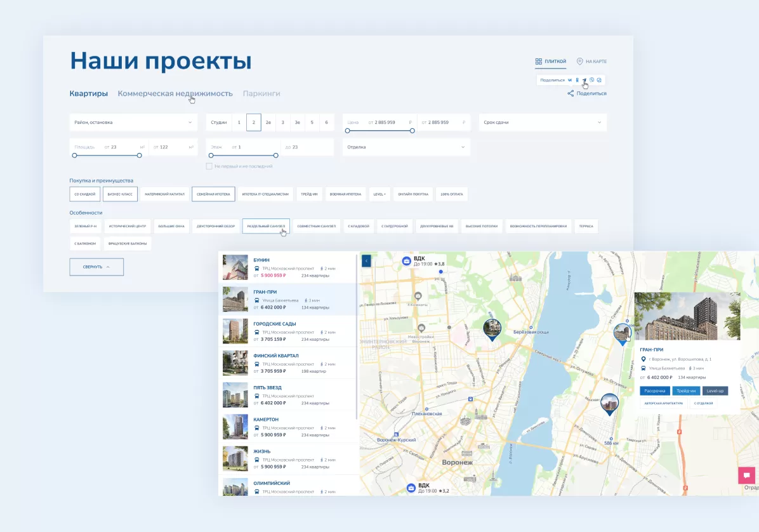Share via the Odnoklassniki icon
The image size is (759, 532).
click(x=577, y=80)
